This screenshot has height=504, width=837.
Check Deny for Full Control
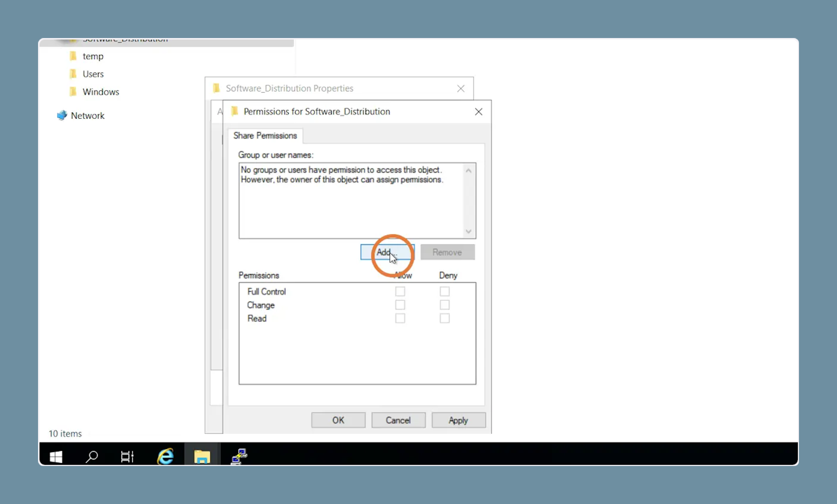pos(444,291)
